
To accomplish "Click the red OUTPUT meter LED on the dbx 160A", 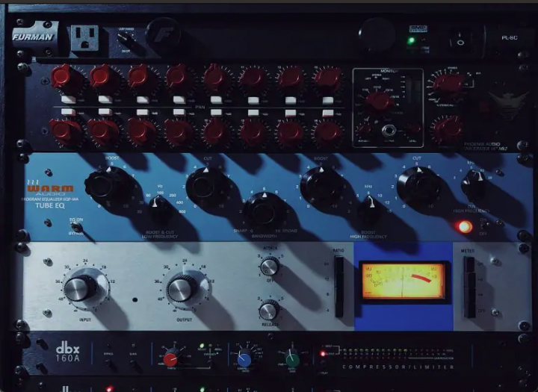I will [x=323, y=354].
